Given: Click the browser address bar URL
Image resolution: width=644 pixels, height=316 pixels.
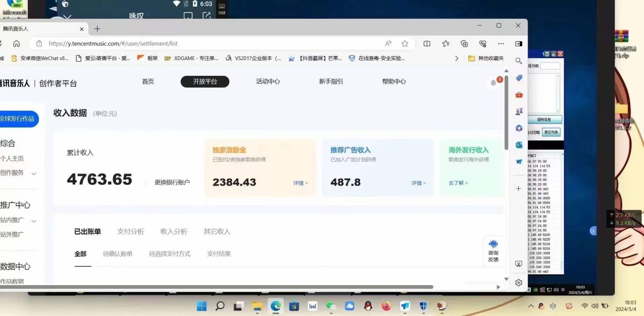Looking at the screenshot, I should (113, 43).
